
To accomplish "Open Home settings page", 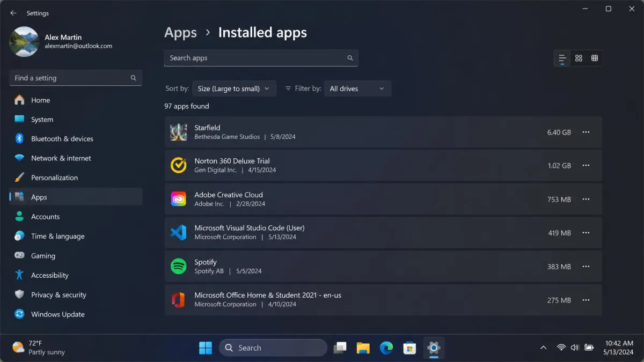I will (76, 100).
